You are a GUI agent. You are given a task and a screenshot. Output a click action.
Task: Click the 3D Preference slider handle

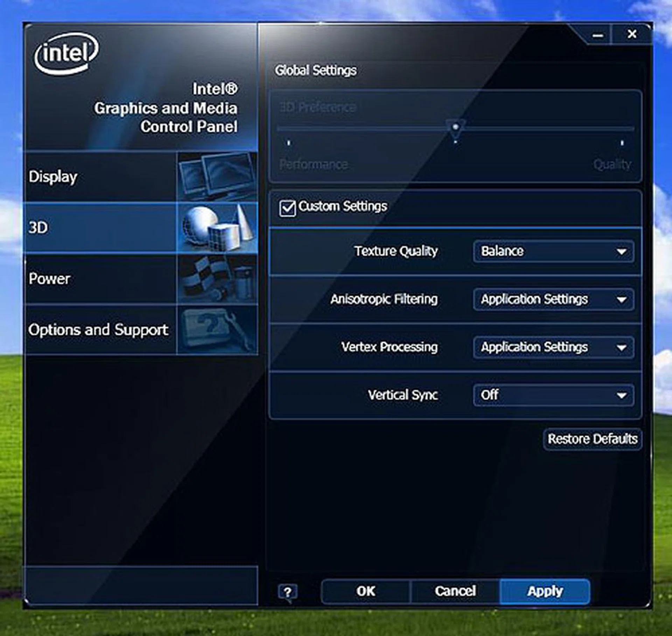[x=455, y=127]
